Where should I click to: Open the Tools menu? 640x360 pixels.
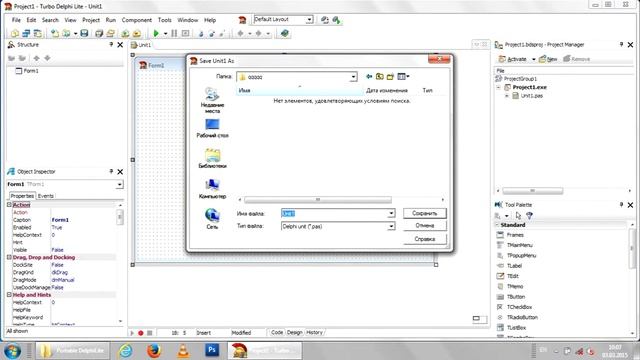[x=164, y=20]
